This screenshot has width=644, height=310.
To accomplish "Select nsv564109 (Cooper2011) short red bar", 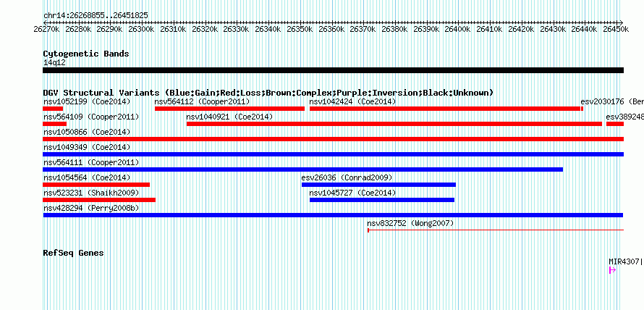I will click(x=54, y=124).
